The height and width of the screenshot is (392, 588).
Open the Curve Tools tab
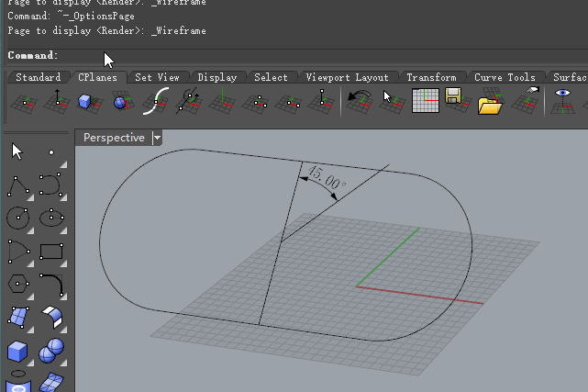click(505, 77)
